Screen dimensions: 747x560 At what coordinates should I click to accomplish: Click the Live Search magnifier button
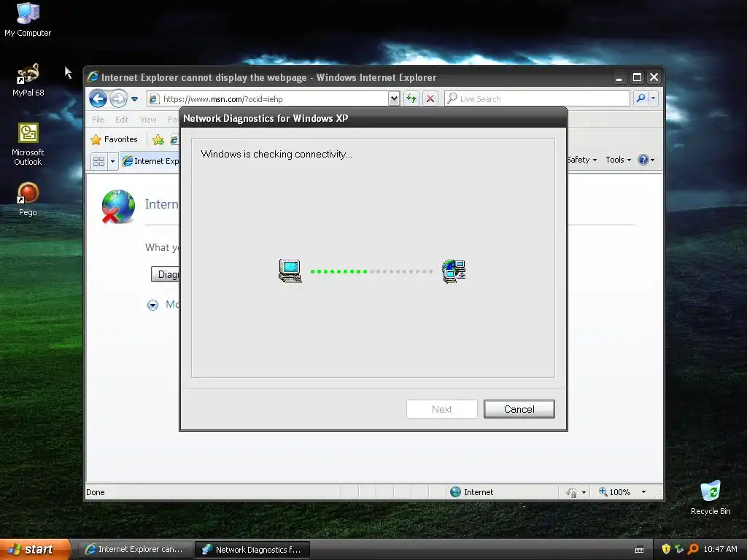pyautogui.click(x=640, y=98)
